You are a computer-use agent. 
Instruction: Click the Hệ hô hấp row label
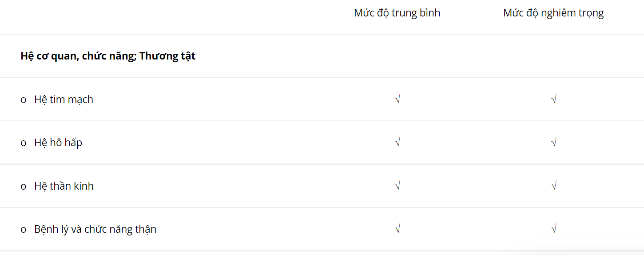[x=58, y=143]
